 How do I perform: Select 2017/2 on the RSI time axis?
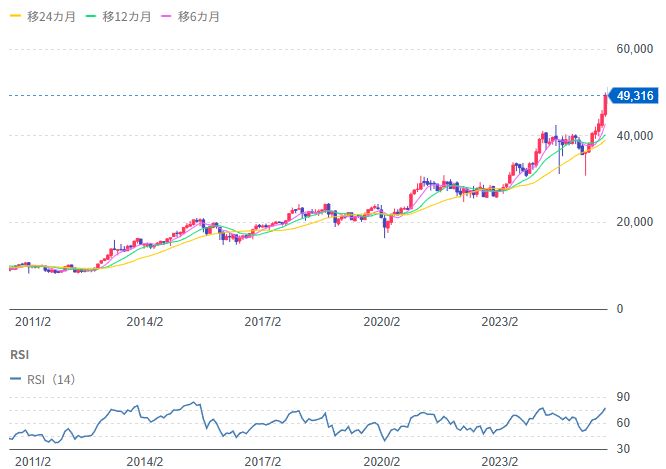(264, 461)
